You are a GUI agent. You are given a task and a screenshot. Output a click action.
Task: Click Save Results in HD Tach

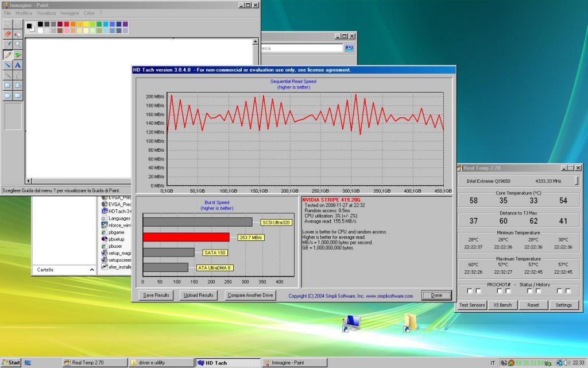[x=156, y=295]
